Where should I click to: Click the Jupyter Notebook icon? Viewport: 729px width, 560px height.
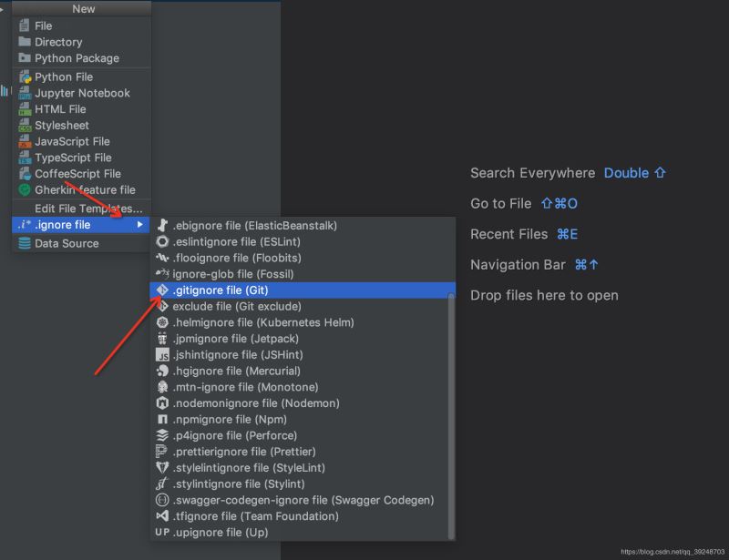coord(25,93)
